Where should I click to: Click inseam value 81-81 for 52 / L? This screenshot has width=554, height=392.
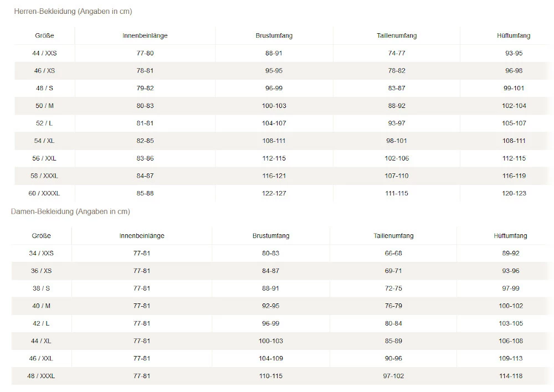[x=145, y=123]
